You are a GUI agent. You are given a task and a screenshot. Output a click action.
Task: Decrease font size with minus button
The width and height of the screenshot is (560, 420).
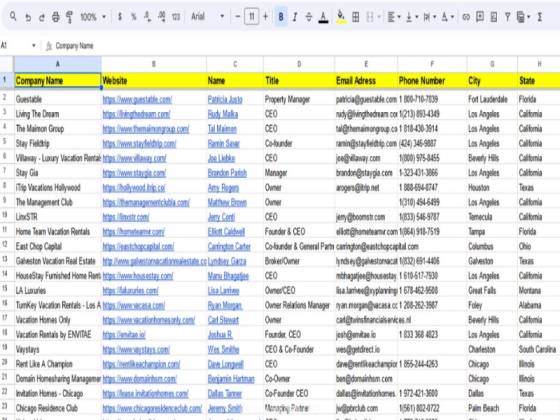(238, 16)
